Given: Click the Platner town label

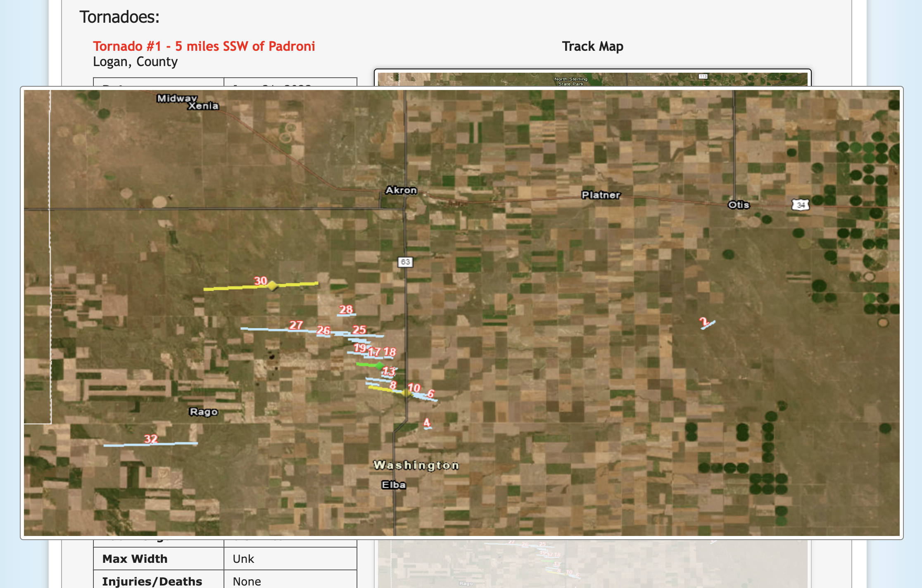Looking at the screenshot, I should (601, 195).
